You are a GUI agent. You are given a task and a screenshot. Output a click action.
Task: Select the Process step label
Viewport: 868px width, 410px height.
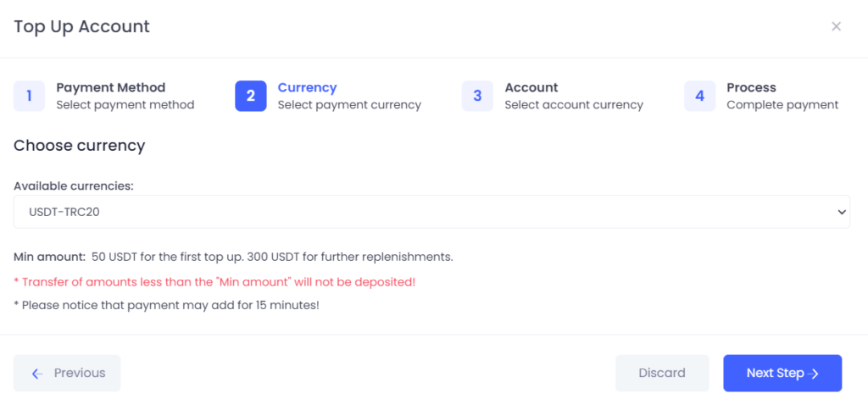pos(751,87)
